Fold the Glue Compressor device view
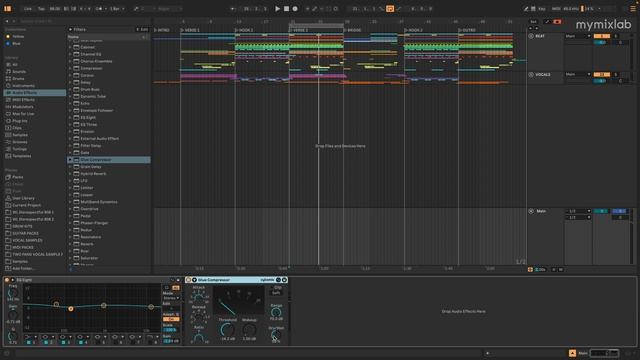This screenshot has width=640, height=360. tap(194, 280)
